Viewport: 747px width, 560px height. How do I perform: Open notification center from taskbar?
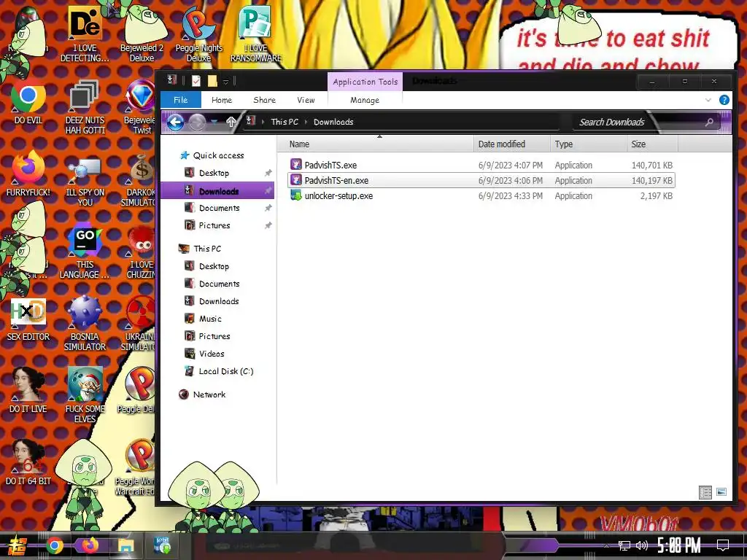[x=723, y=545]
